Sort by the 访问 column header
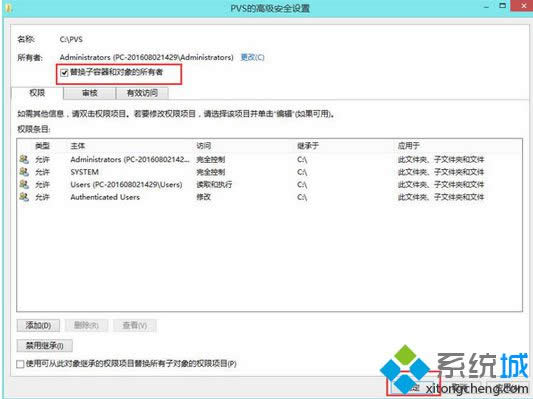Image resolution: width=533 pixels, height=399 pixels. (204, 146)
